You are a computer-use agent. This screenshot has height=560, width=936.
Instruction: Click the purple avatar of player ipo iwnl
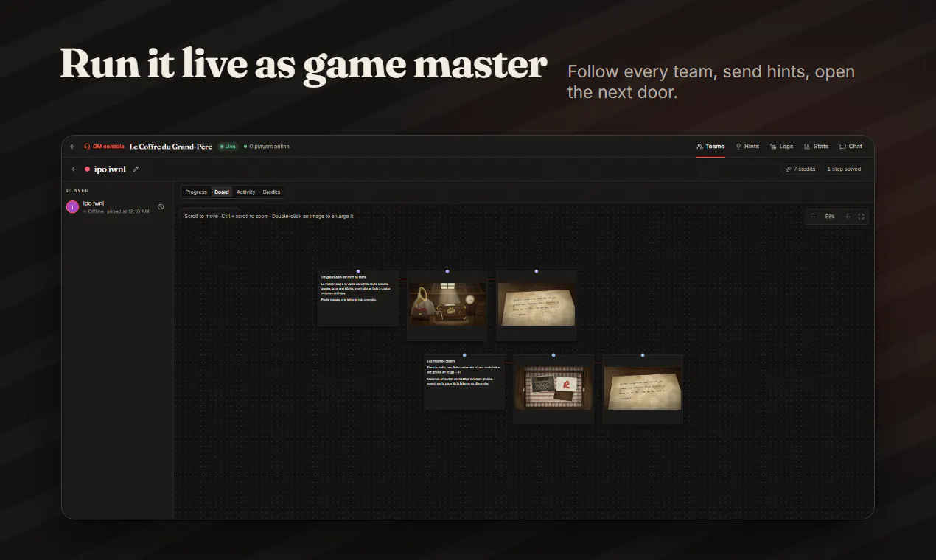pos(73,207)
